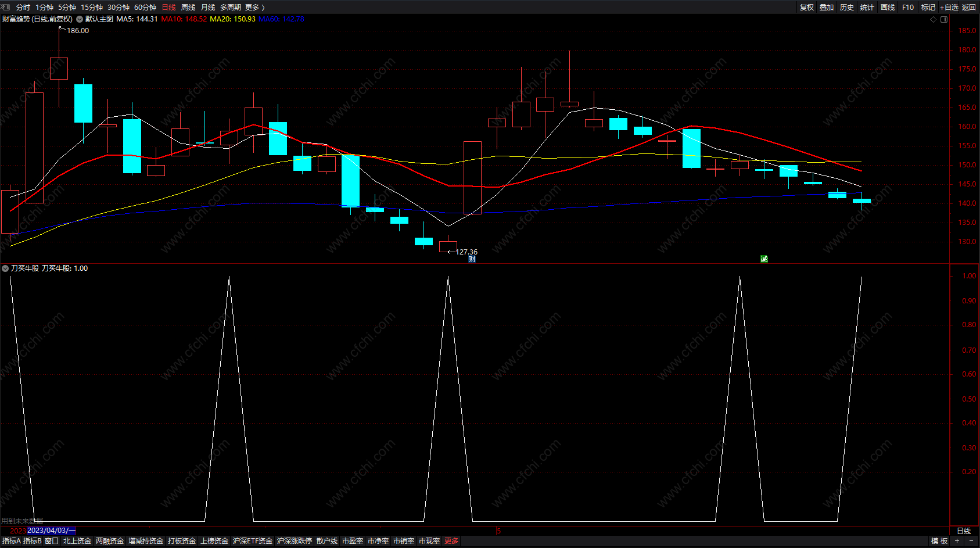Expand the red 更多 indicator list

(451, 541)
